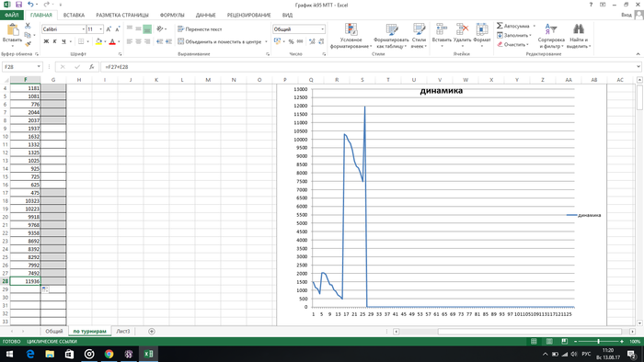The height and width of the screenshot is (362, 644).
Task: Click the decrease indent icon
Action: (159, 41)
